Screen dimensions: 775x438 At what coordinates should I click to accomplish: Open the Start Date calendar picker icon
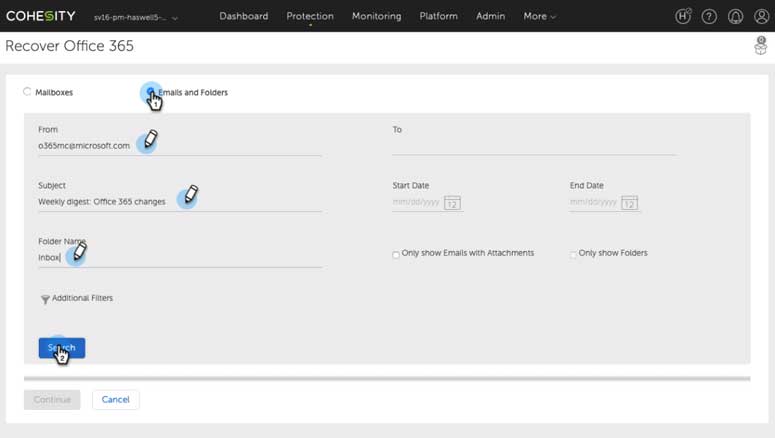point(452,202)
